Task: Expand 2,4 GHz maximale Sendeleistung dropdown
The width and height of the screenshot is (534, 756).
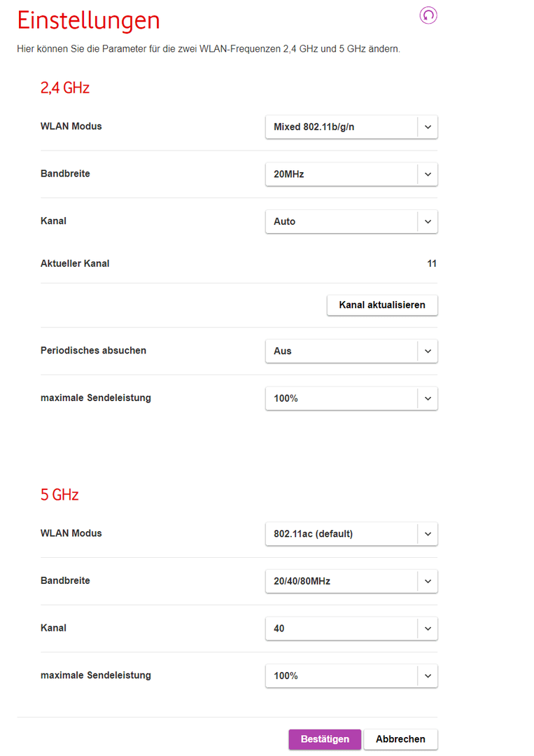Action: (x=351, y=398)
